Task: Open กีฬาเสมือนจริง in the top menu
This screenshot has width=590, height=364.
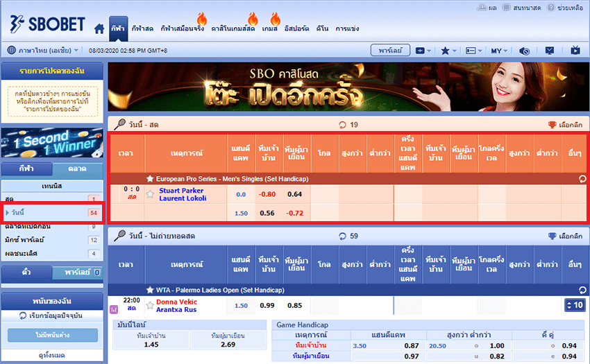Action: [x=182, y=28]
